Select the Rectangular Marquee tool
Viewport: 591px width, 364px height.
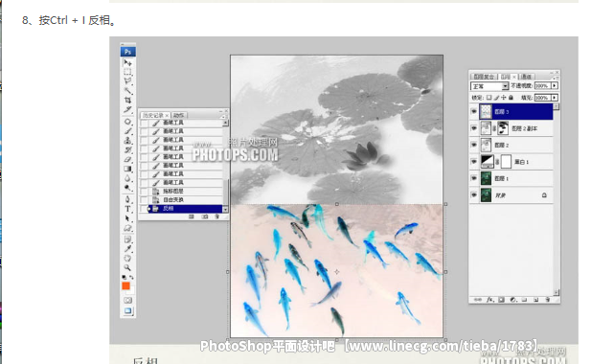pyautogui.click(x=127, y=72)
